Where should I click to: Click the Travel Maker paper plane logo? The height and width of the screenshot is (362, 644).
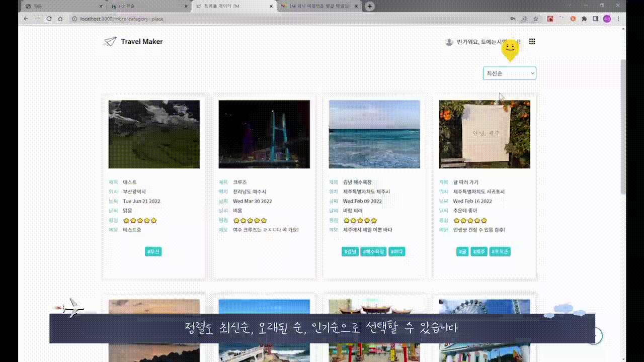coord(110,42)
